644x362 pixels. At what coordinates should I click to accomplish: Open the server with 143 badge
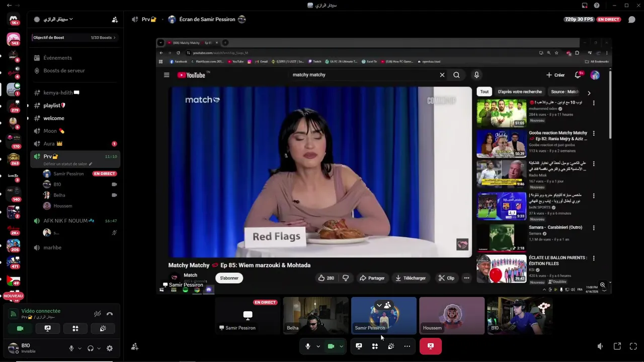point(14,39)
